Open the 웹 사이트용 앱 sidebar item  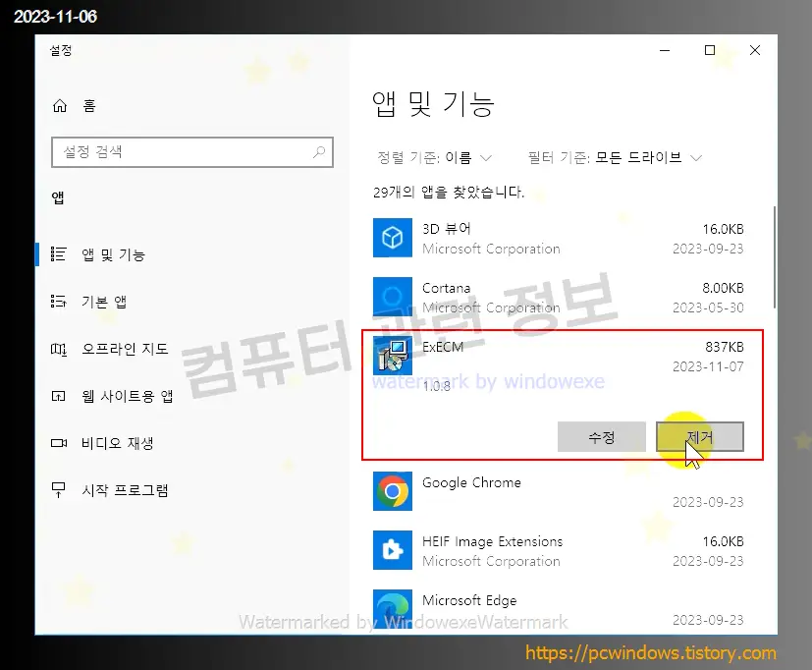(x=191, y=396)
